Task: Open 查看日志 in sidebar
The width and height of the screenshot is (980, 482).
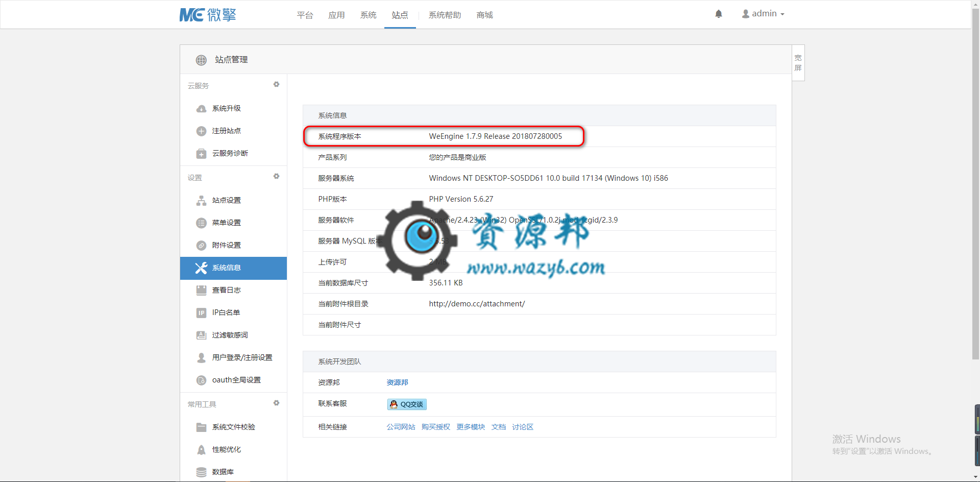Action: (x=226, y=290)
